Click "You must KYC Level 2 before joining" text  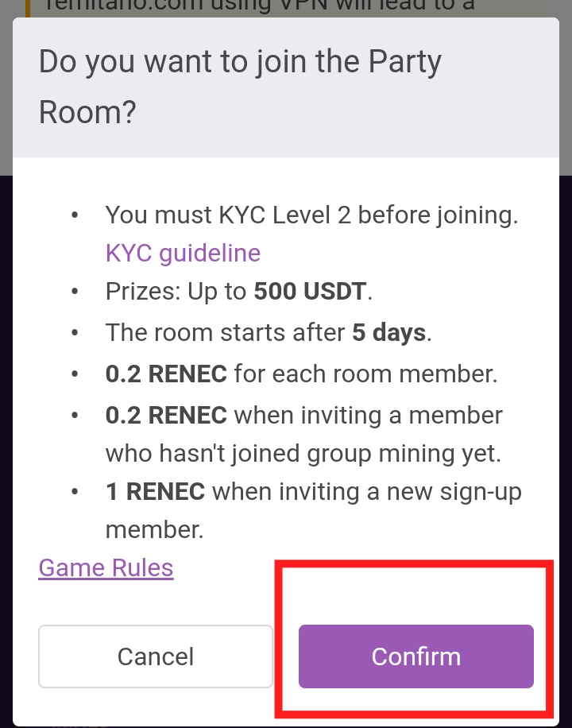(x=311, y=215)
